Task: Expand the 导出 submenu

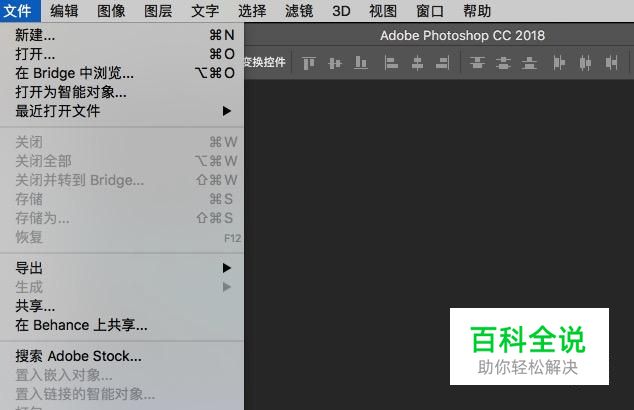Action: point(122,268)
